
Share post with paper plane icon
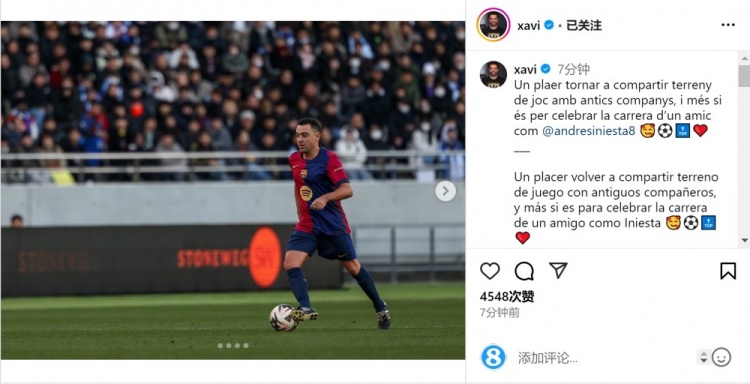point(558,271)
